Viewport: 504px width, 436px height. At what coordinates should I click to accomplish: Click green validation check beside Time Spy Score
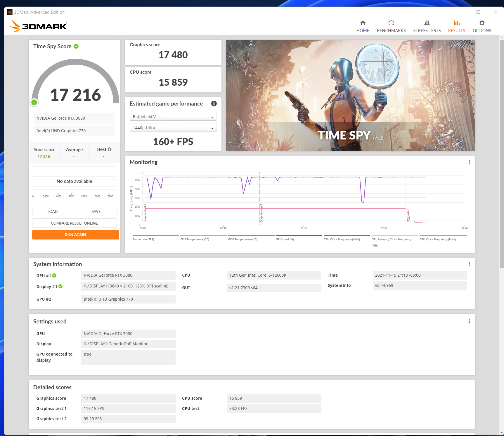click(76, 46)
